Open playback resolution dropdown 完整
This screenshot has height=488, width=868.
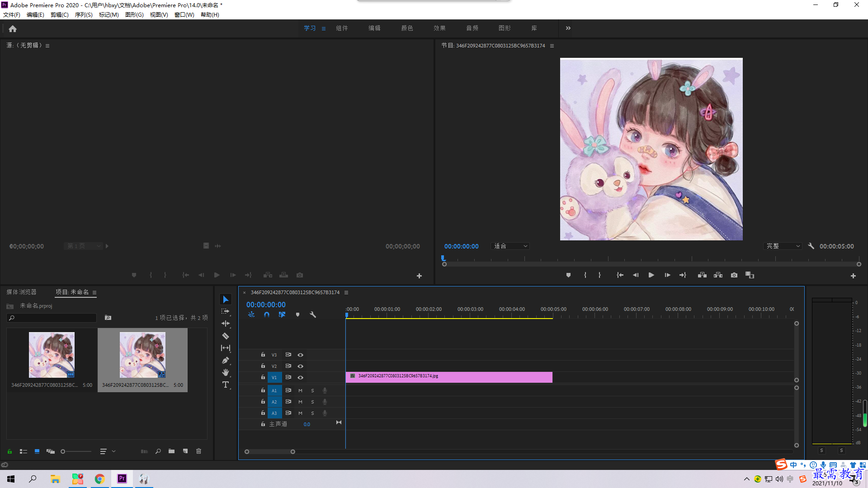pos(783,246)
